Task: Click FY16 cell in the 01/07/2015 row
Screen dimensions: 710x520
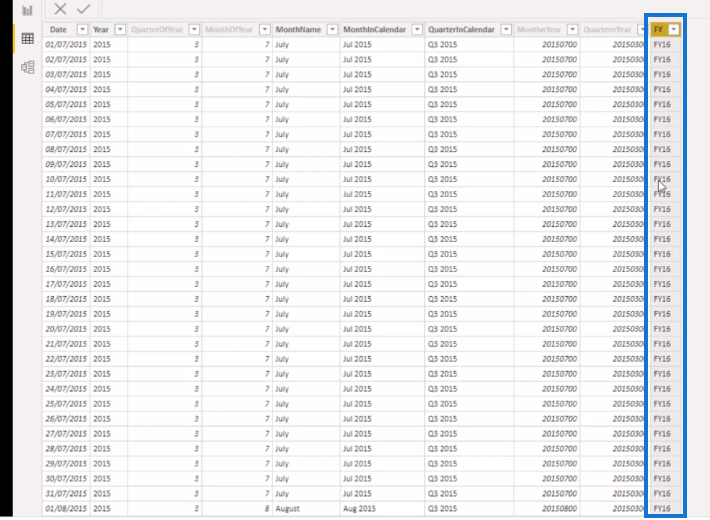Action: click(665, 44)
